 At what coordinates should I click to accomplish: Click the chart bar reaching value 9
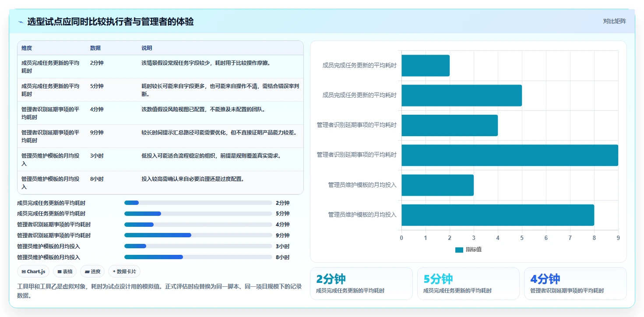coord(510,155)
